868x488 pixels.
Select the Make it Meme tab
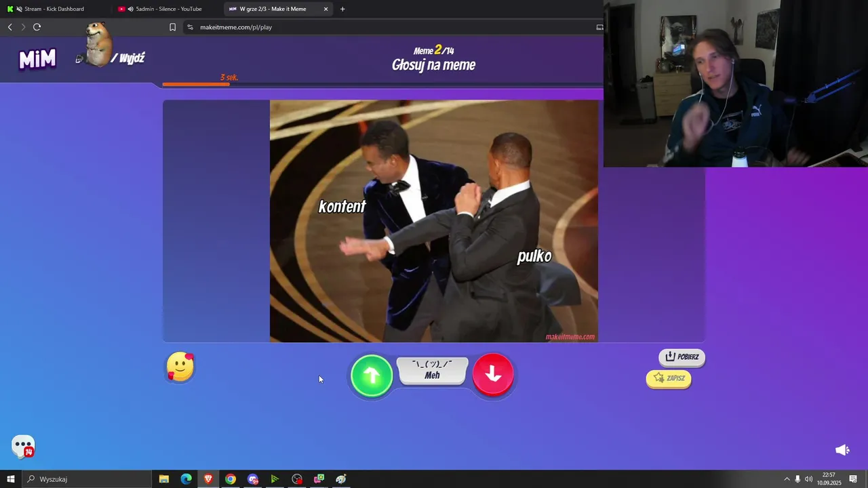[x=273, y=9]
